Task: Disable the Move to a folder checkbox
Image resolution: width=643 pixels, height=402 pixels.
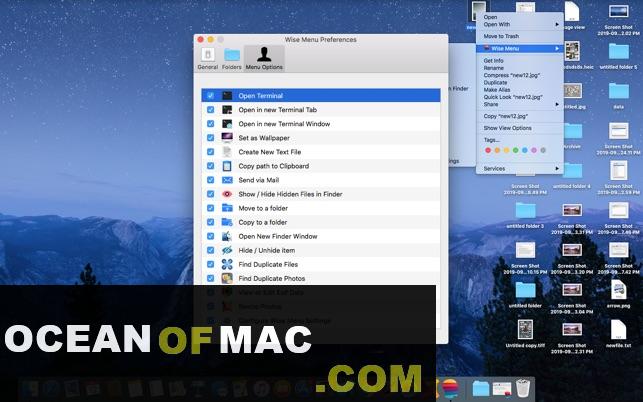Action: coord(210,208)
